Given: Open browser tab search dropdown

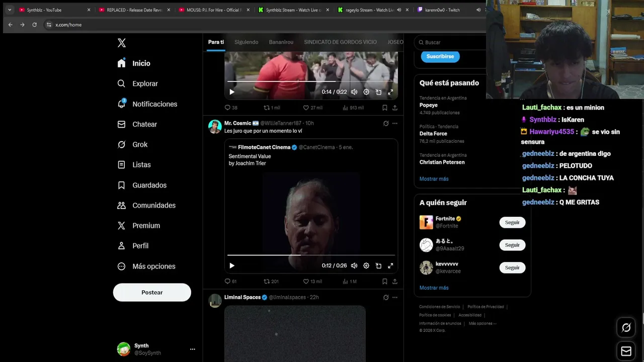Looking at the screenshot, I should [x=10, y=10].
